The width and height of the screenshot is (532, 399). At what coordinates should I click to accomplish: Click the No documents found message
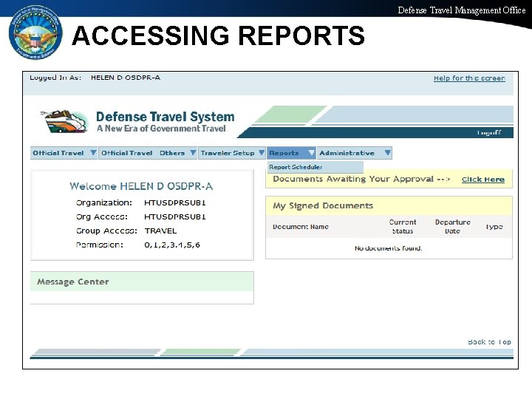click(388, 248)
